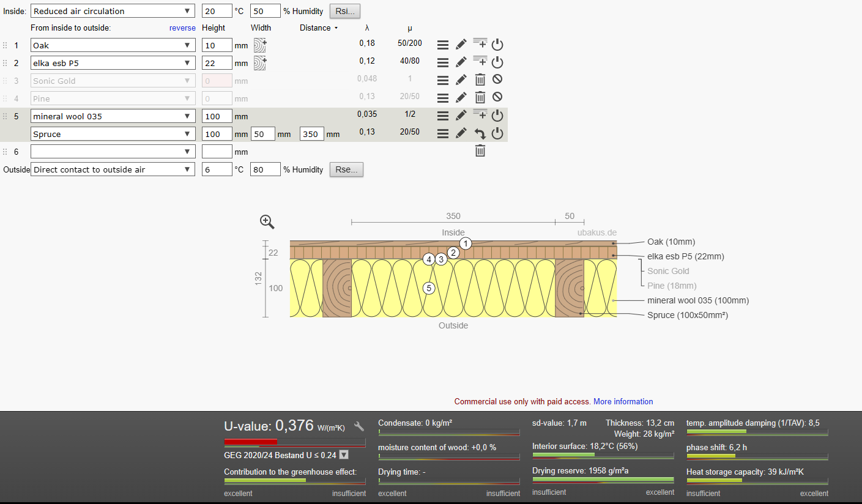Click the pencil edit icon for Oak layer
The width and height of the screenshot is (862, 504).
(461, 44)
